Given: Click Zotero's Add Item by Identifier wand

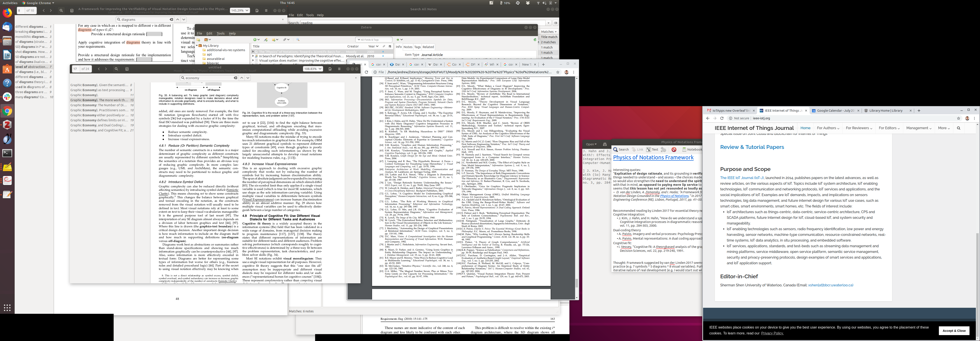Looking at the screenshot, I should coord(266,40).
